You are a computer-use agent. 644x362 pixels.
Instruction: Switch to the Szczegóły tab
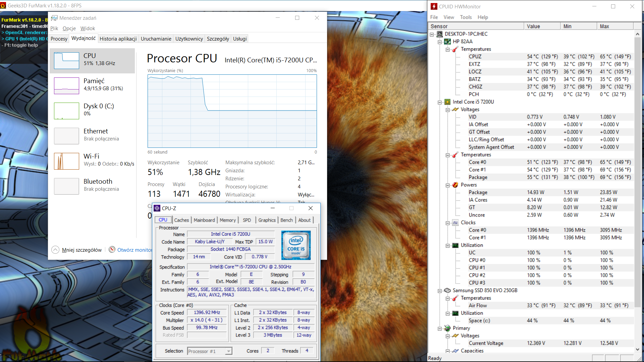218,39
